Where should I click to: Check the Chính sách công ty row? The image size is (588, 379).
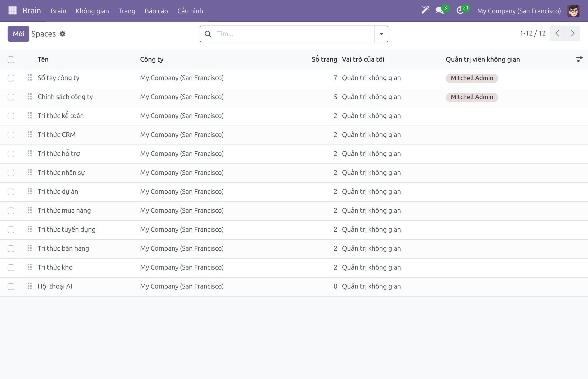pyautogui.click(x=11, y=97)
